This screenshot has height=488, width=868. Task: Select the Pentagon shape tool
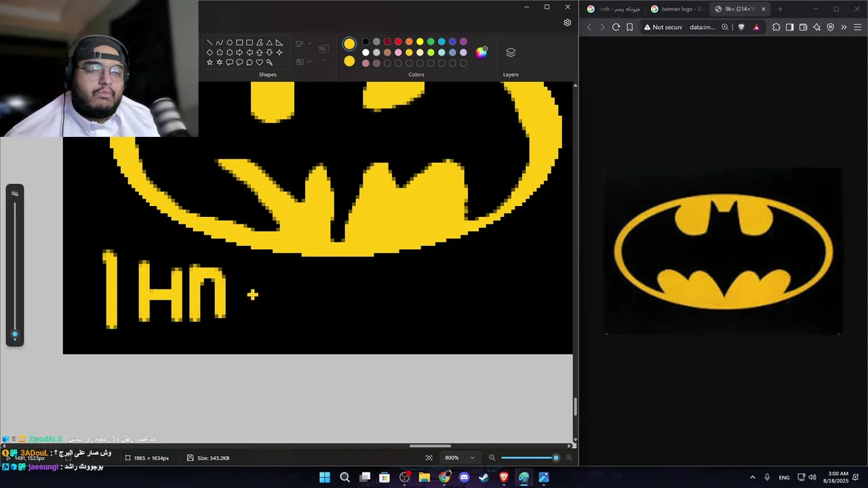click(x=219, y=52)
